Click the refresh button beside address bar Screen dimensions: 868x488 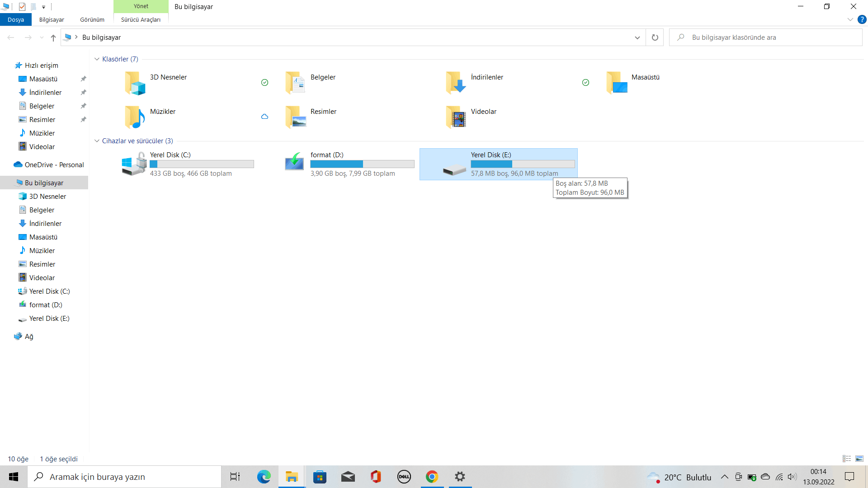(655, 38)
